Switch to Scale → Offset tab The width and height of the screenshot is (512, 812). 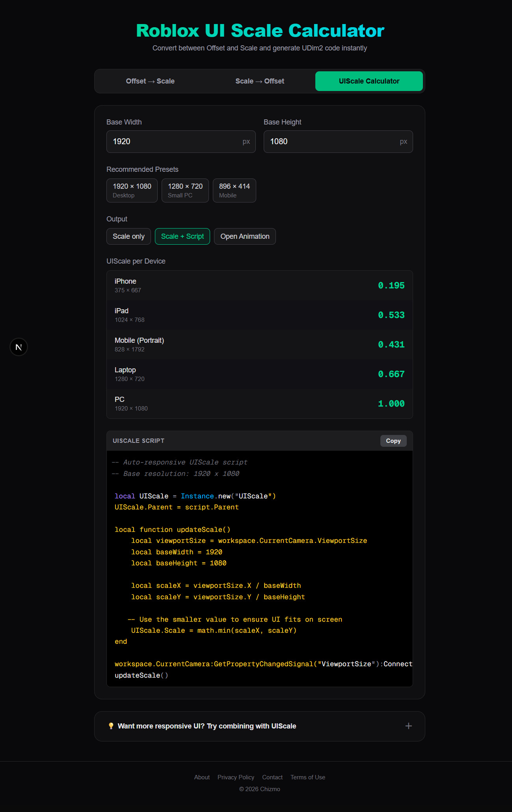(x=260, y=81)
